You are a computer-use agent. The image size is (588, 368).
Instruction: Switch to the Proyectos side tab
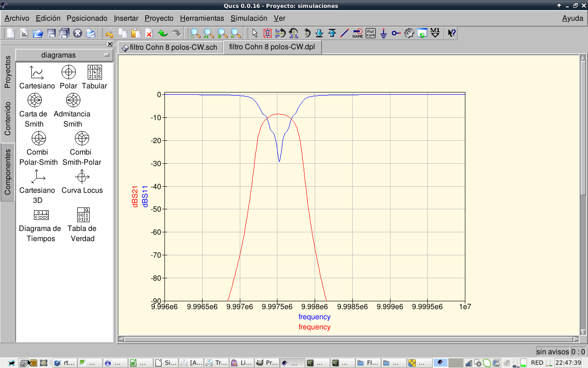(x=7, y=72)
